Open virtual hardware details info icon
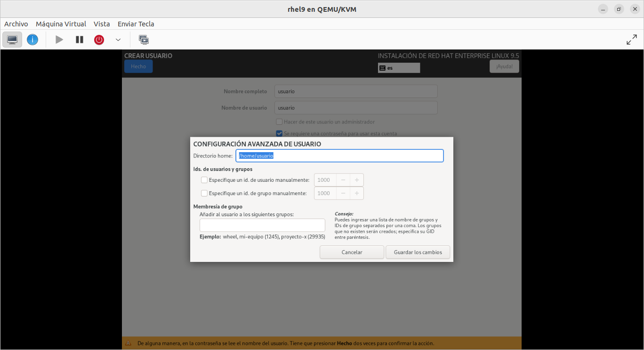Viewport: 644px width, 350px height. tap(32, 40)
